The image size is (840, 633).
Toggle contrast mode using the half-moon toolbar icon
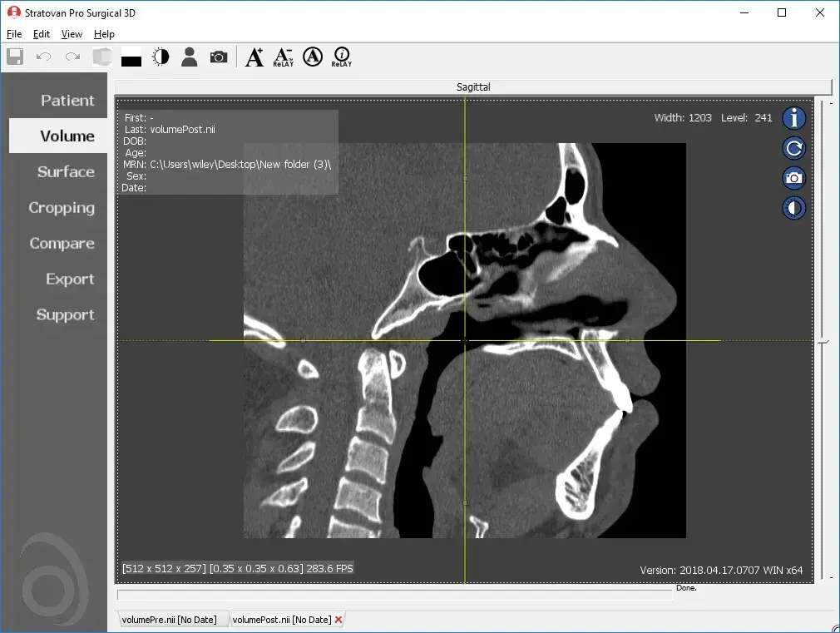point(160,57)
